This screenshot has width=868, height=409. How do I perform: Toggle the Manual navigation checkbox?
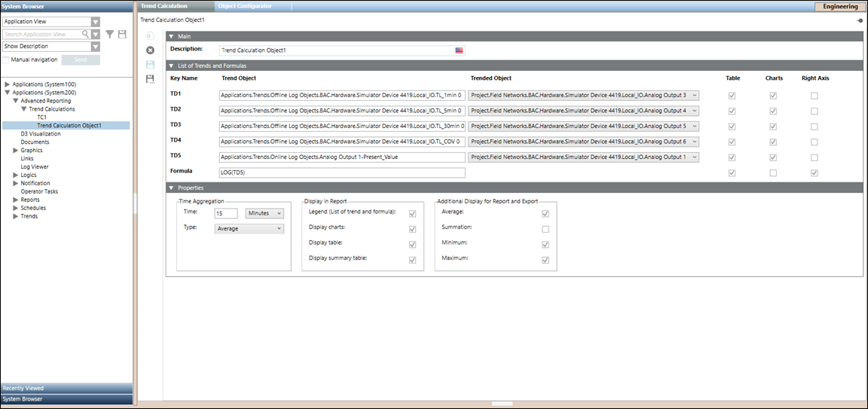[x=7, y=60]
